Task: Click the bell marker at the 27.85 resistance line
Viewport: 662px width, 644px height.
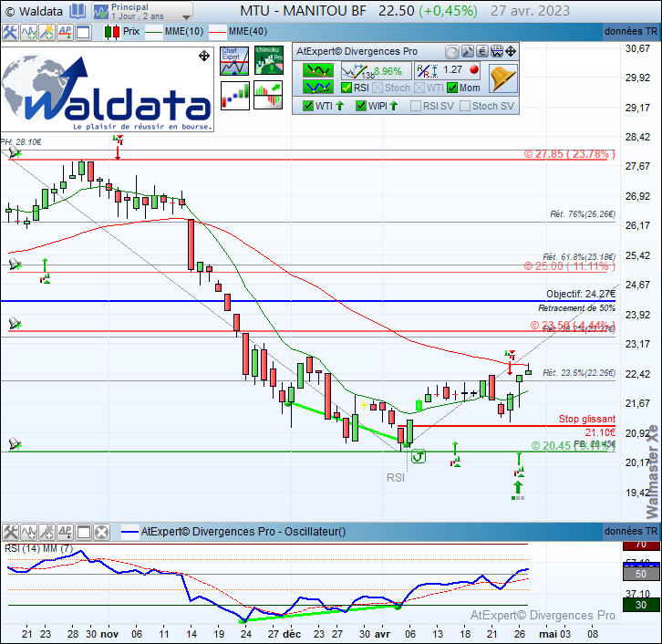Action: [15, 152]
